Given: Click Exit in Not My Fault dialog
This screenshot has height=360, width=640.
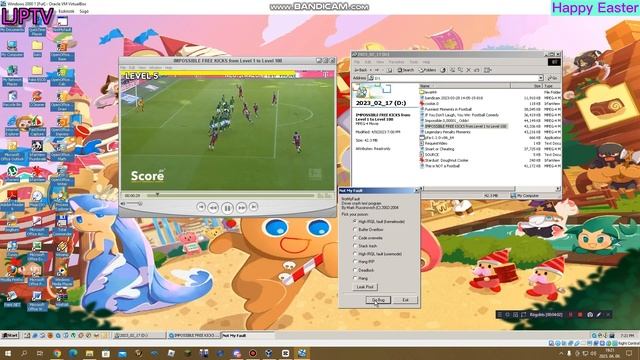Looking at the screenshot, I should [405, 300].
